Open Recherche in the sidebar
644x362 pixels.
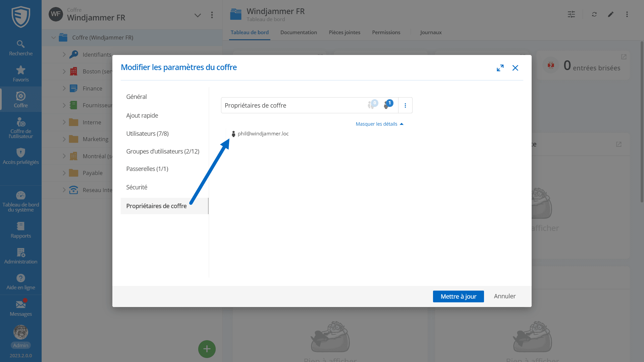pos(21,48)
